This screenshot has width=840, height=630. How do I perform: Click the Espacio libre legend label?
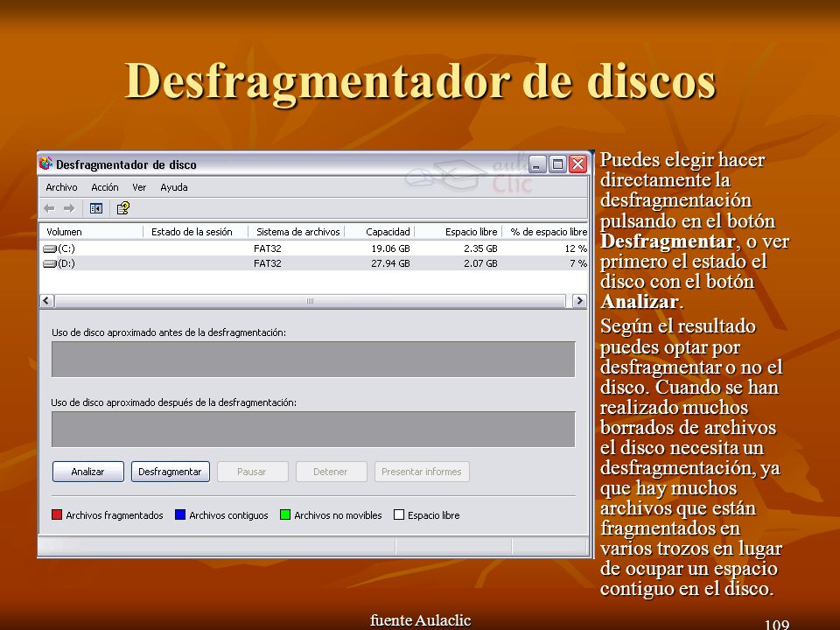(434, 515)
